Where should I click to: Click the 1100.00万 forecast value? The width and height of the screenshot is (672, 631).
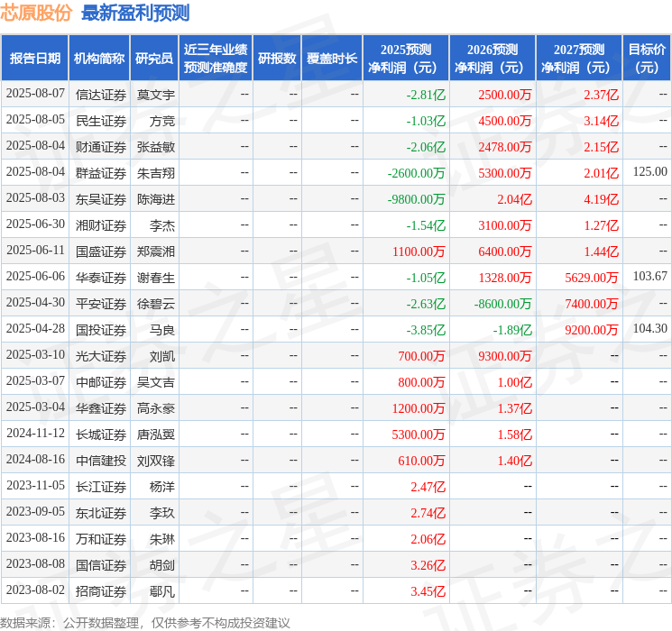pos(419,251)
